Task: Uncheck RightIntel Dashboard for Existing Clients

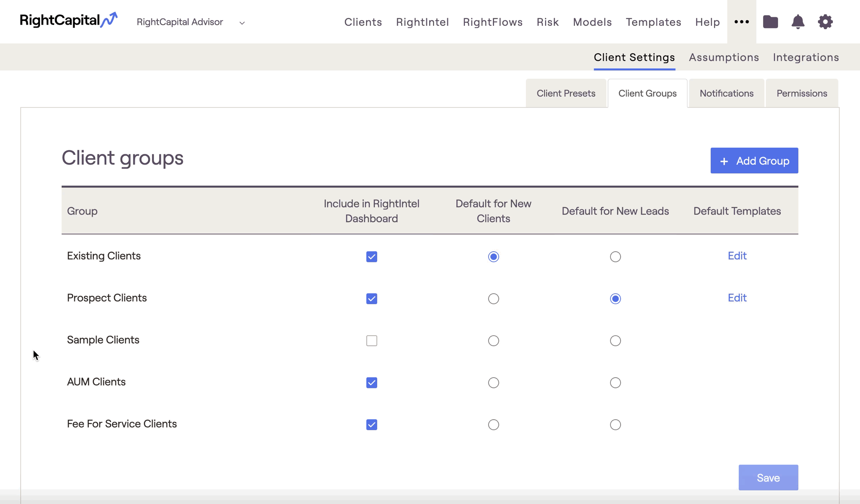Action: tap(372, 257)
